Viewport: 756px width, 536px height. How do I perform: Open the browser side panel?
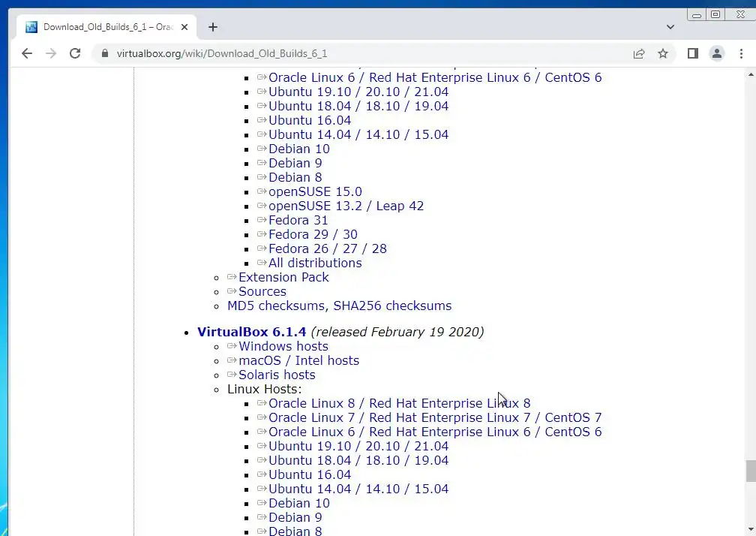click(x=693, y=53)
